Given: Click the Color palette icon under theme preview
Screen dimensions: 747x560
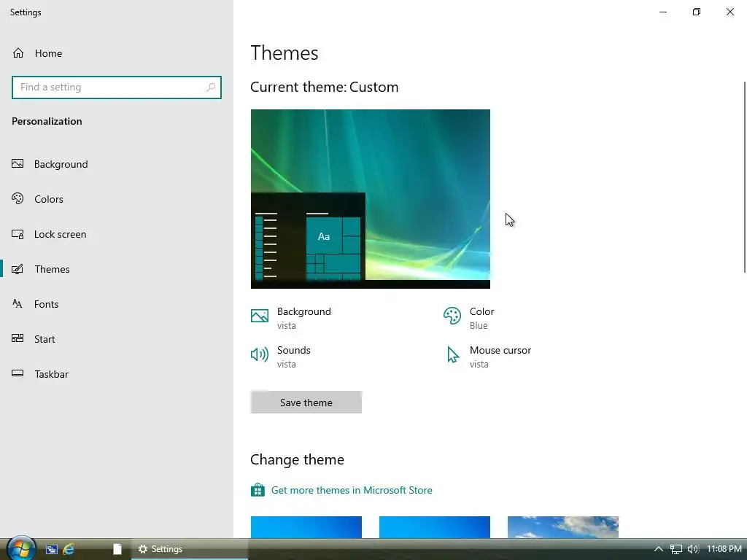Looking at the screenshot, I should tap(452, 316).
